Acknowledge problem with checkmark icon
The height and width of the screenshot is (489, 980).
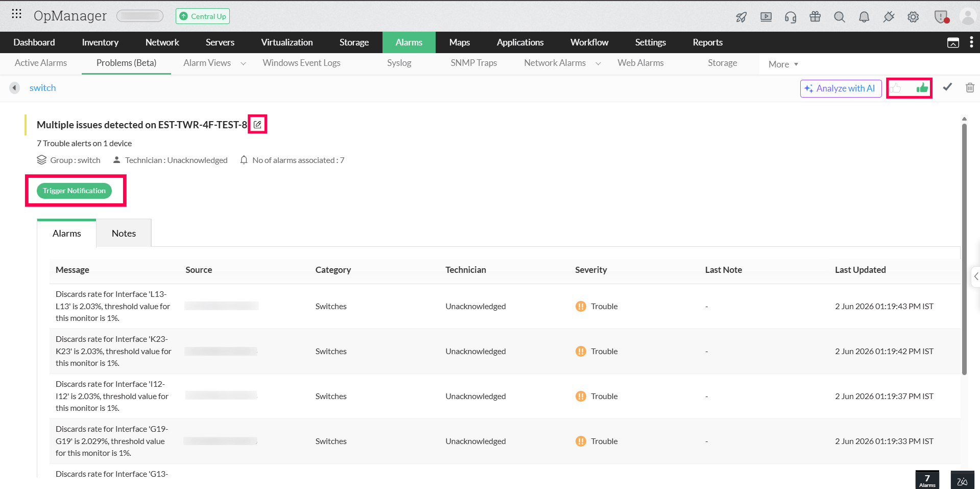click(947, 87)
